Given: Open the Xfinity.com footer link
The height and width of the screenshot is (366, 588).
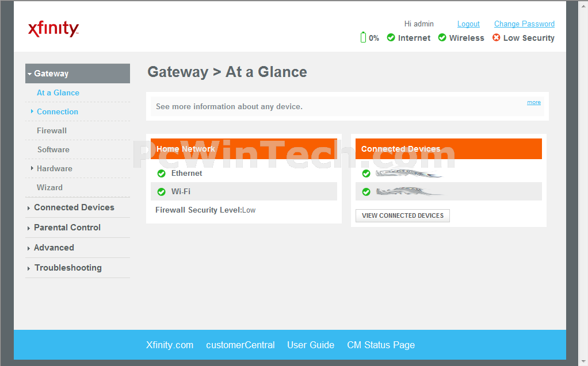Looking at the screenshot, I should pyautogui.click(x=170, y=345).
